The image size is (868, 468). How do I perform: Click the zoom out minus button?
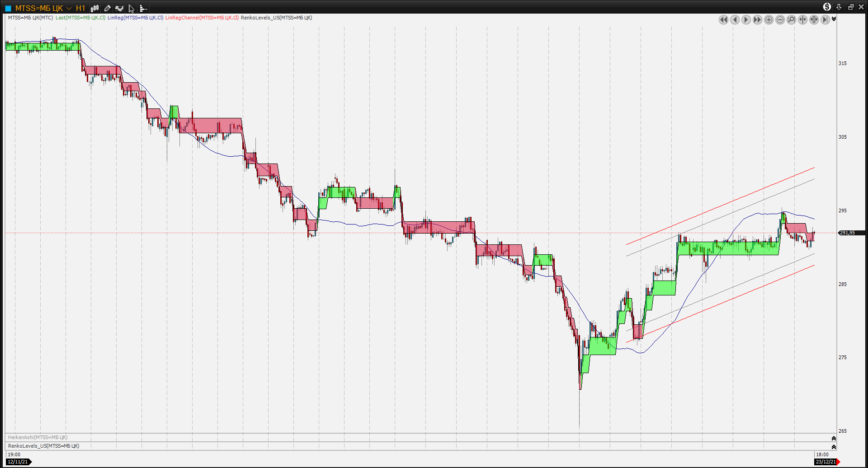[x=780, y=19]
